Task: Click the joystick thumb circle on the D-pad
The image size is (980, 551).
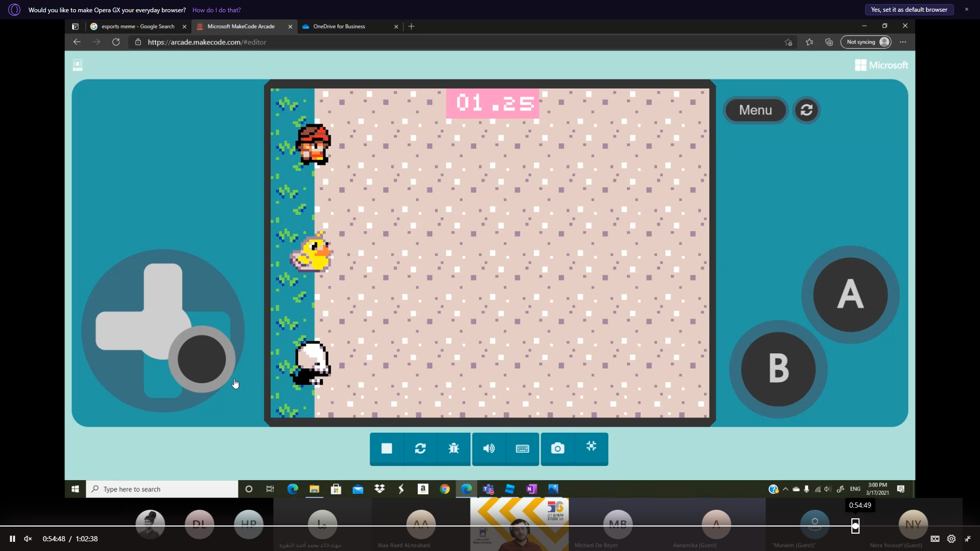Action: 202,359
